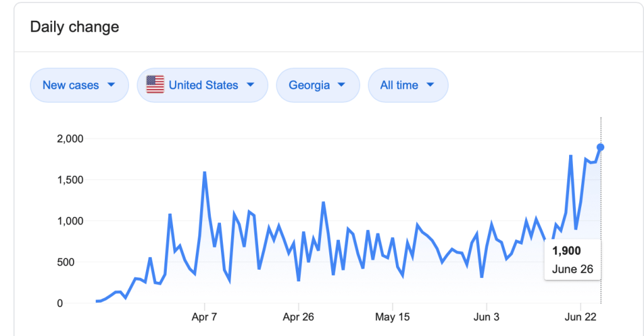Click the arrow next to United States

point(251,84)
